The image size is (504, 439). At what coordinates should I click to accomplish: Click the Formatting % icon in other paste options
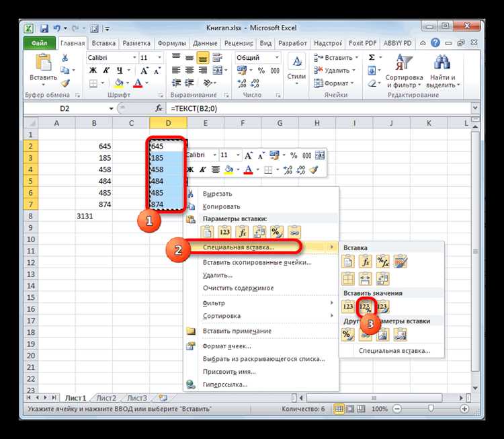click(x=348, y=335)
